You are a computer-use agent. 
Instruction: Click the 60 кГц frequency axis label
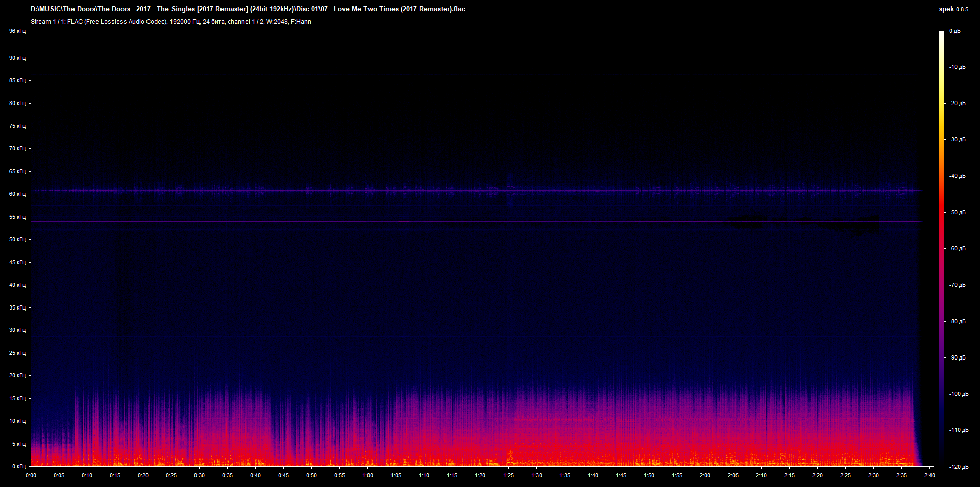[x=17, y=194]
